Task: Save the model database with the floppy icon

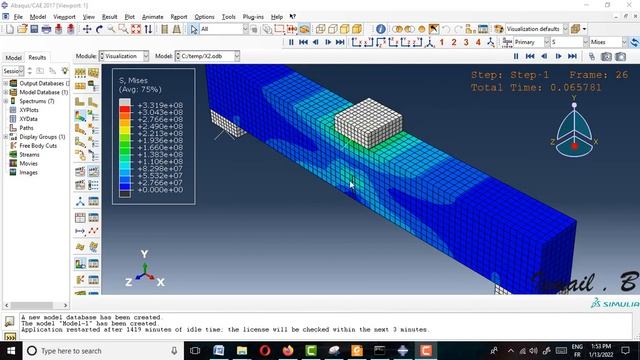Action: pyautogui.click(x=34, y=29)
